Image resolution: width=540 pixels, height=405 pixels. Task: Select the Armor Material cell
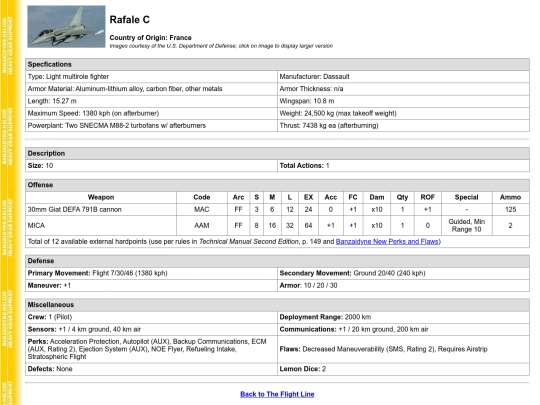click(152, 89)
